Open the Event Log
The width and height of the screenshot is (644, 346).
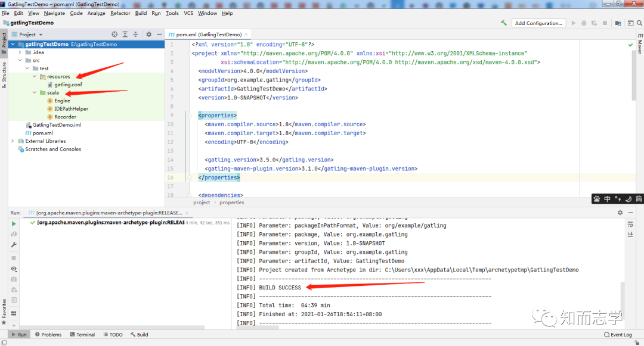pos(618,335)
